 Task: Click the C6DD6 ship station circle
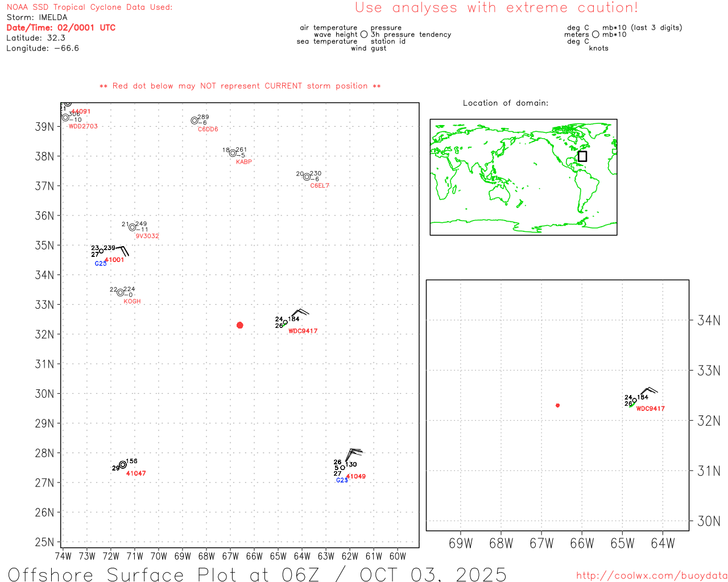coord(195,120)
